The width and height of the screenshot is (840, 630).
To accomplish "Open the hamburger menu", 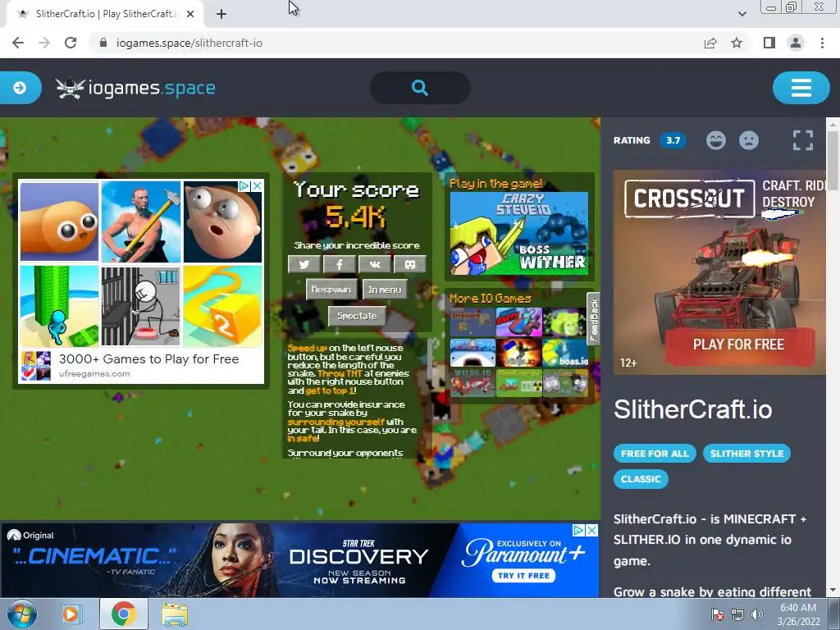I will [x=801, y=88].
